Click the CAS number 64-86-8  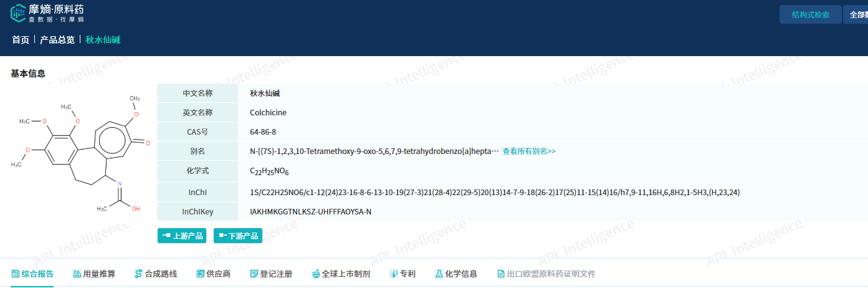coord(263,132)
